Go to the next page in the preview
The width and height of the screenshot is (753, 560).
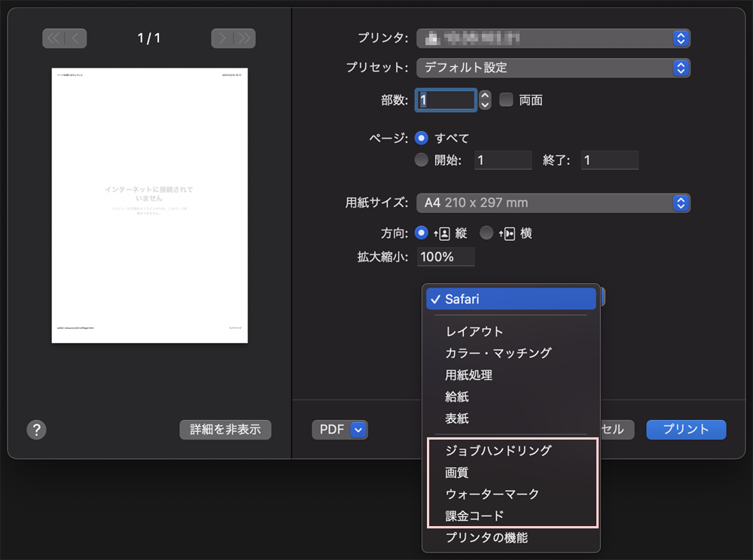[222, 38]
